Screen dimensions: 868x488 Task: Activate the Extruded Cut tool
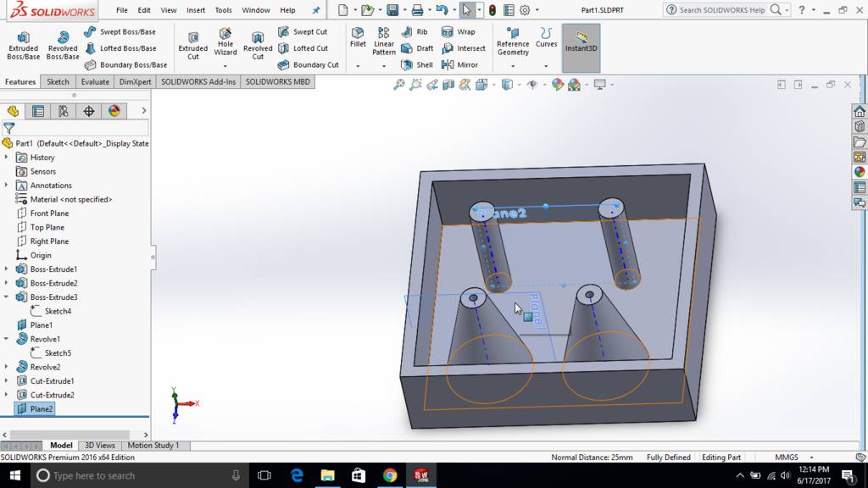pyautogui.click(x=192, y=46)
